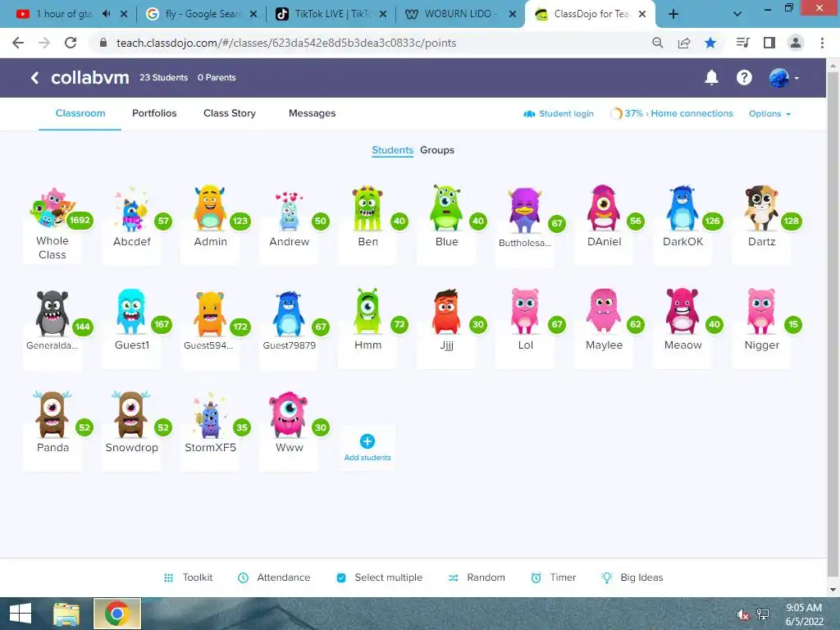This screenshot has height=630, width=840.
Task: Switch to the Classroom tab
Action: 80,113
